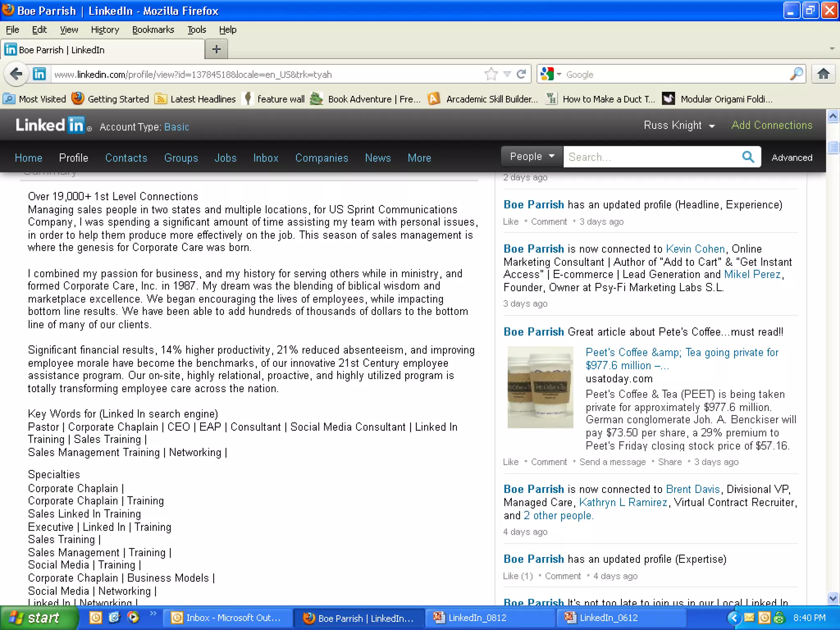
Task: Open Modular Origami bookmark icon
Action: pyautogui.click(x=669, y=99)
